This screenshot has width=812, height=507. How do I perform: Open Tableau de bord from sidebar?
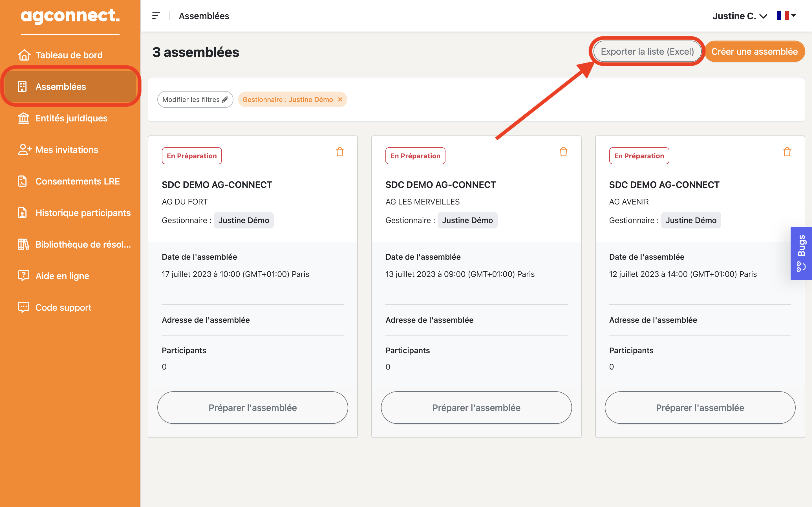pyautogui.click(x=69, y=55)
